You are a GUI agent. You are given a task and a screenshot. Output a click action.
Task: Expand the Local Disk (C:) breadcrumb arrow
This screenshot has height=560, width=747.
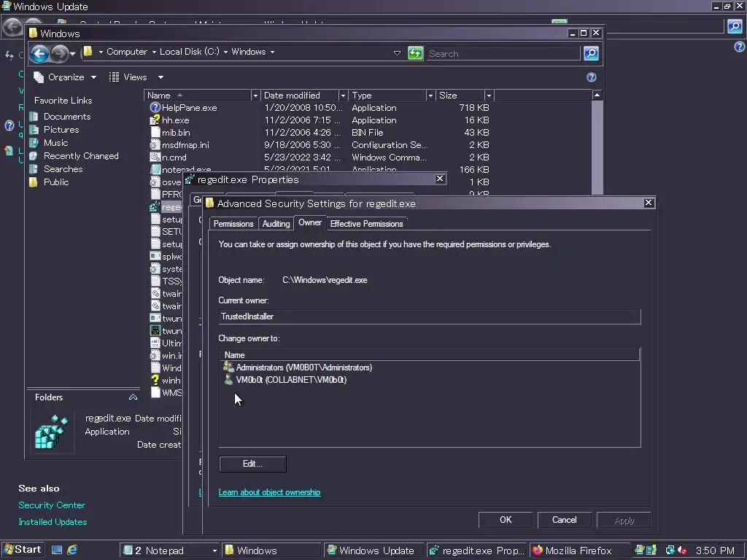pos(225,52)
